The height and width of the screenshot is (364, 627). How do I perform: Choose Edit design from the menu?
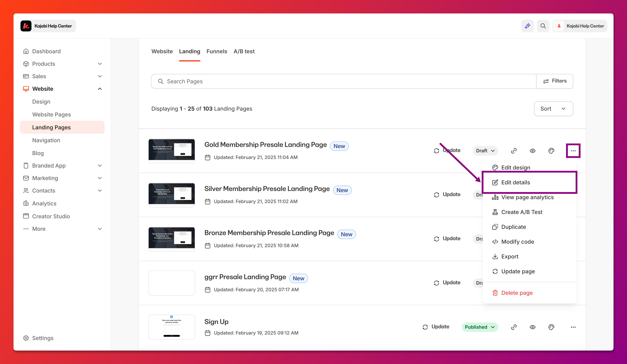[529, 167]
